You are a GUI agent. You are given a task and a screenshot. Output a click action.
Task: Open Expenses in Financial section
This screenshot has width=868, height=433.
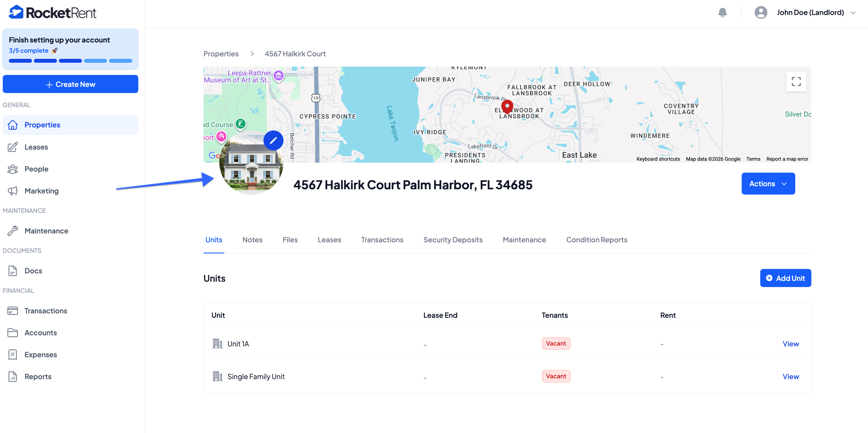(41, 354)
